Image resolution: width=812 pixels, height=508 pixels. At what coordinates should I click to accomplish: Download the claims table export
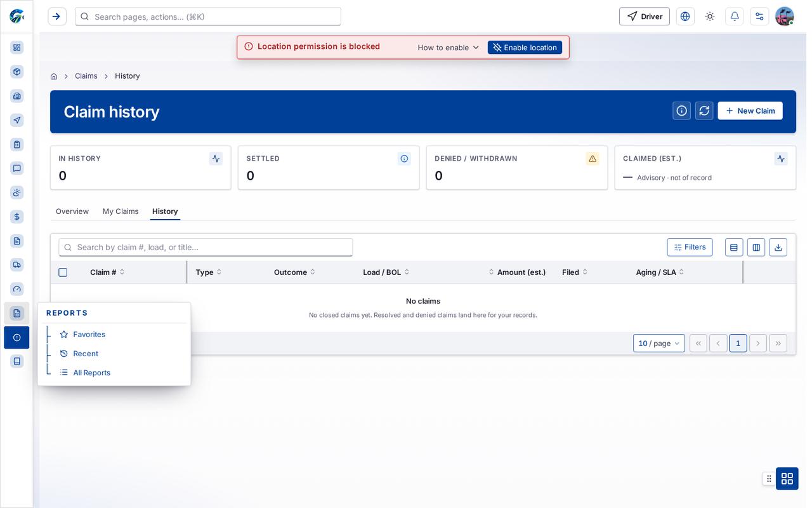(x=778, y=247)
